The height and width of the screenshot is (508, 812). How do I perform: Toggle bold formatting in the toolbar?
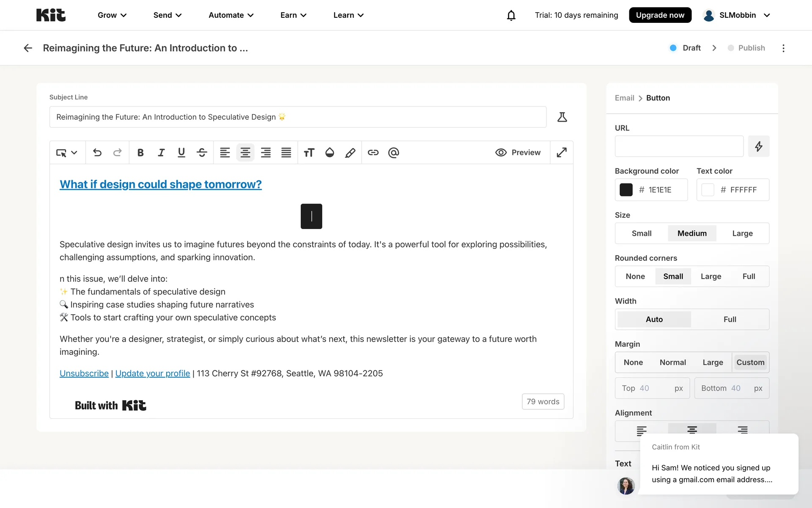click(x=140, y=152)
